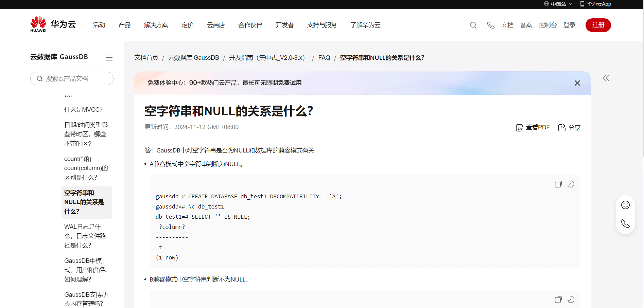Open the search magnifier in header
Screen dimensions: 644x308
(x=473, y=25)
